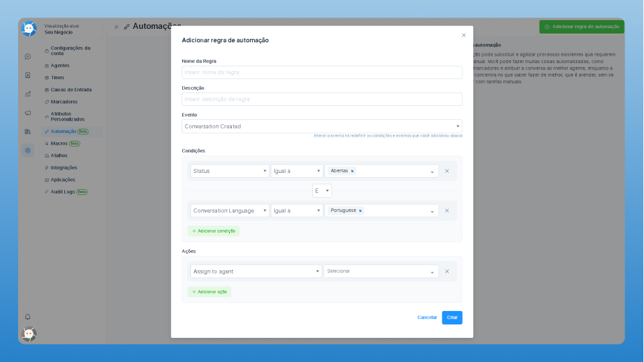The image size is (644, 362).
Task: Click the Adicionar condição button
Action: tap(214, 231)
